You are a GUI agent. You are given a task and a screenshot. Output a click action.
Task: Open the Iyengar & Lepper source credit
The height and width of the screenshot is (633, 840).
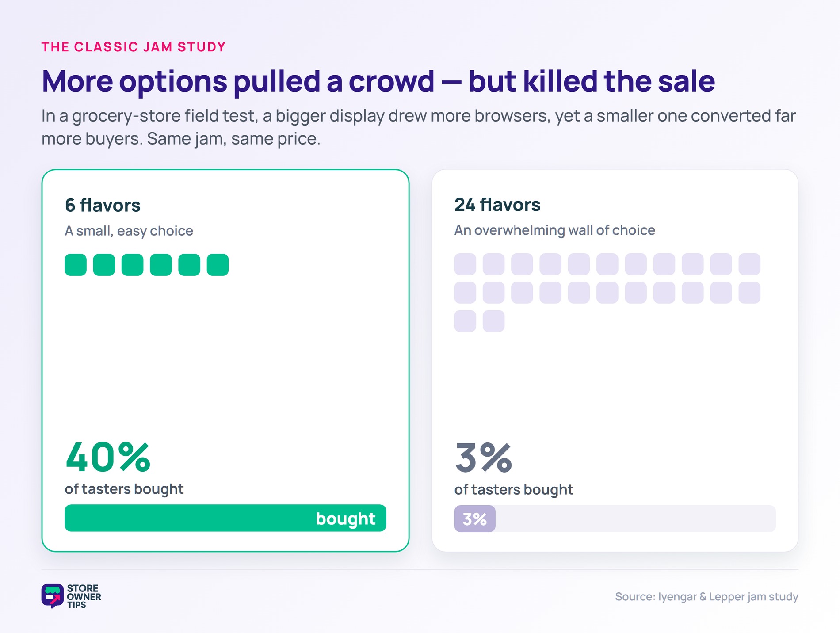click(706, 597)
